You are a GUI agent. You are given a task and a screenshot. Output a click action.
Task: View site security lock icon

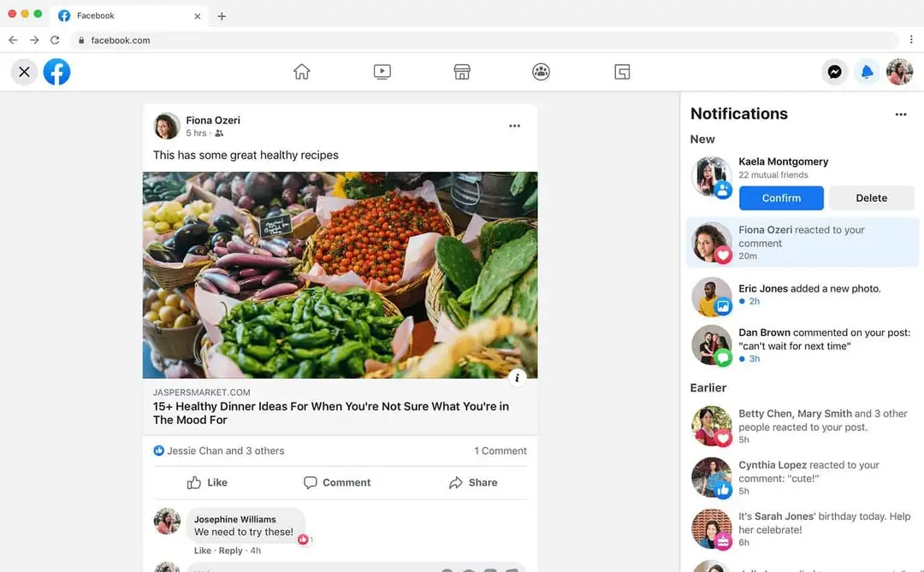(x=81, y=40)
